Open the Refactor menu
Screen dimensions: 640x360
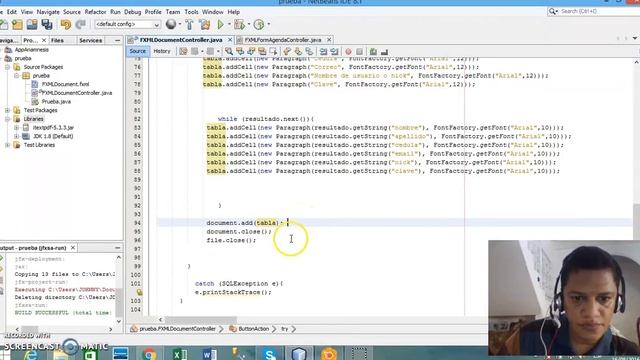(x=96, y=12)
